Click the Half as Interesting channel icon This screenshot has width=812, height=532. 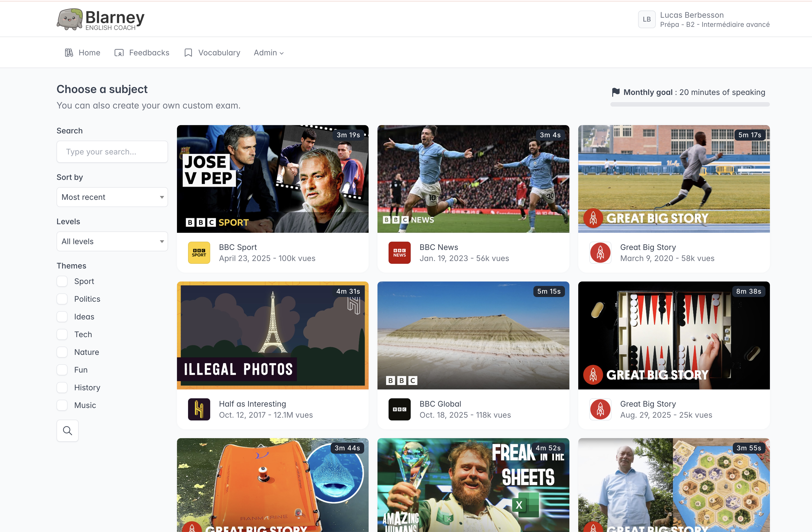(x=199, y=409)
